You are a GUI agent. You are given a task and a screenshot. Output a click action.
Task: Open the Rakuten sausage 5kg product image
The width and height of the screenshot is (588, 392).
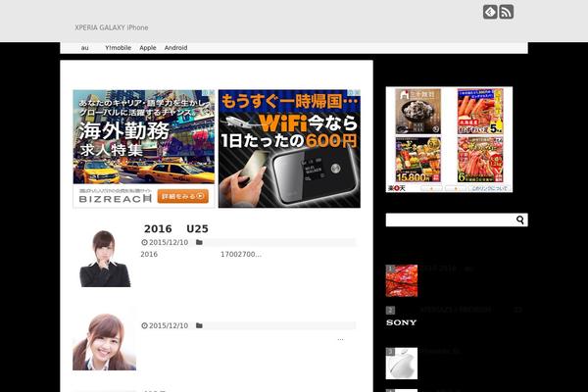[480, 112]
